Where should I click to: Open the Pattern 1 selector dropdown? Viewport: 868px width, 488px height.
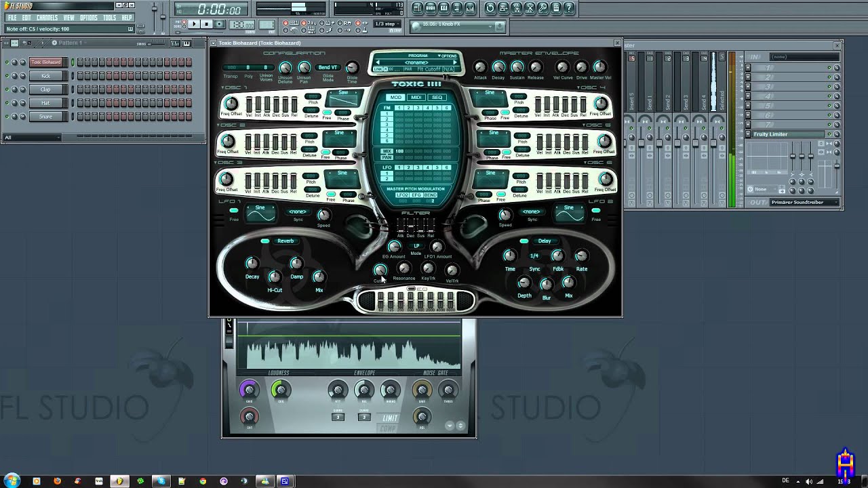tap(70, 43)
